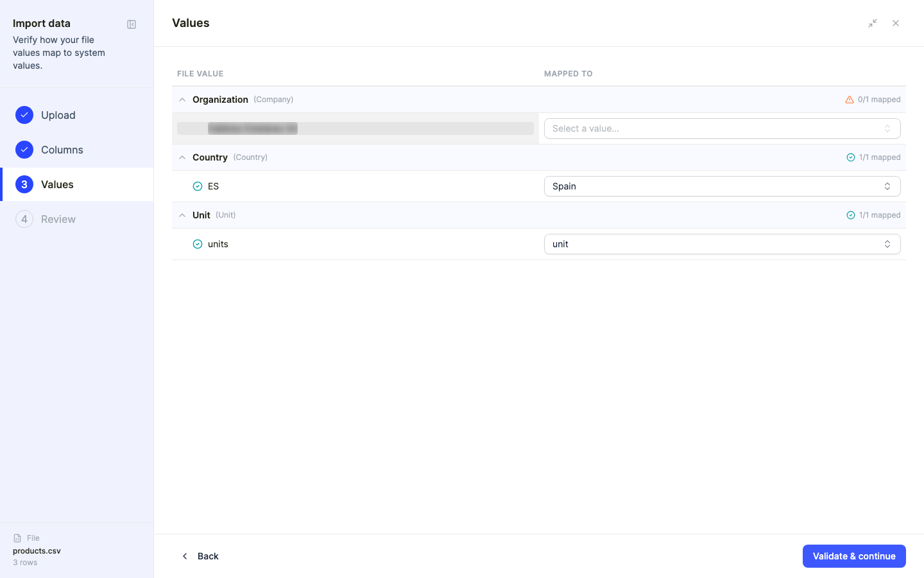Click the FILE VALUE column header
The width and height of the screenshot is (924, 578).
pyautogui.click(x=200, y=74)
